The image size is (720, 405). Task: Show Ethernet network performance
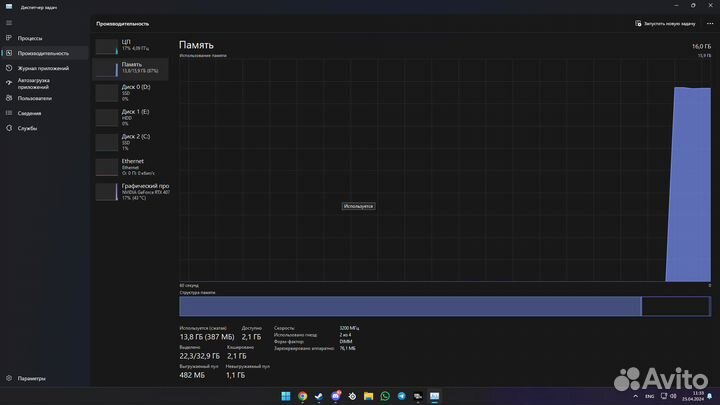131,165
